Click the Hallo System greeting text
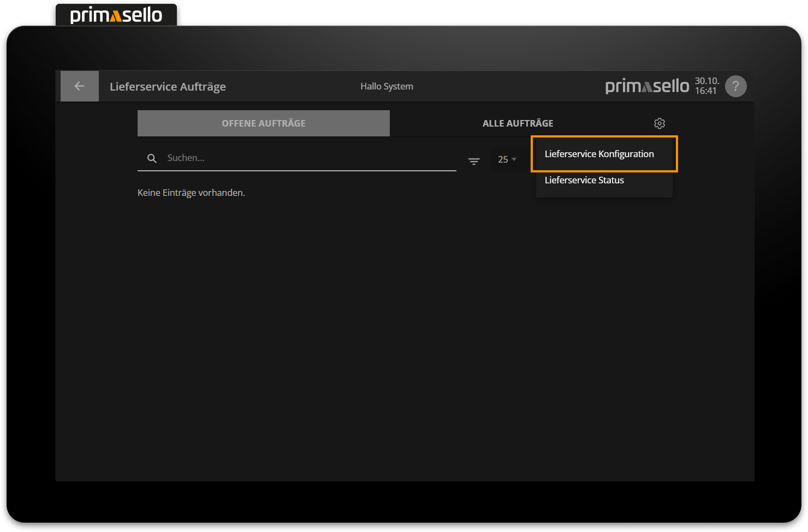Viewport: 808px width, 532px height. [x=387, y=86]
